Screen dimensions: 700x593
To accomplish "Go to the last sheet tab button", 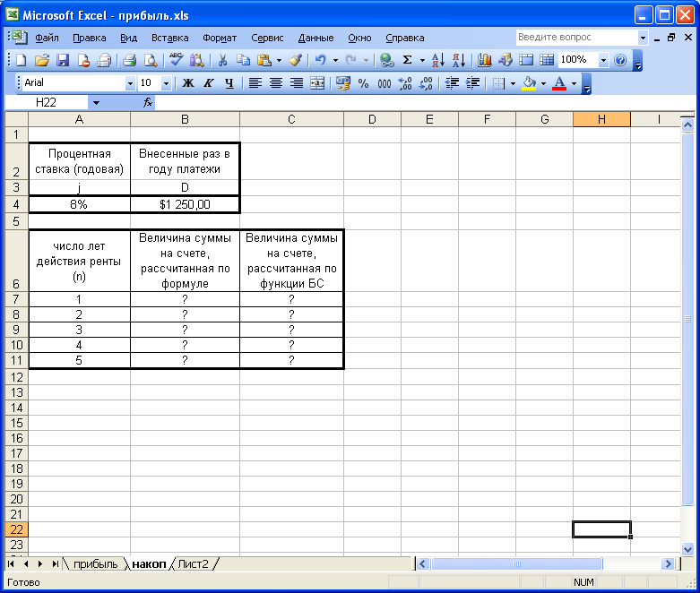I will click(55, 564).
